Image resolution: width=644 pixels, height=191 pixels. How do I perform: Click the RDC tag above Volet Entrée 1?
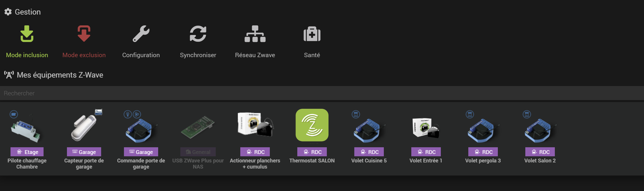coord(426,152)
